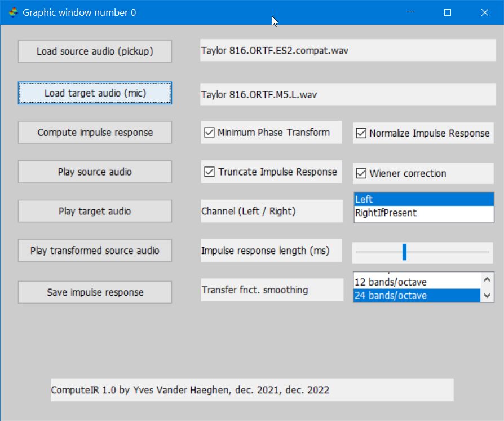
Task: Choose 24 bands/octave smoothing
Action: pos(417,296)
